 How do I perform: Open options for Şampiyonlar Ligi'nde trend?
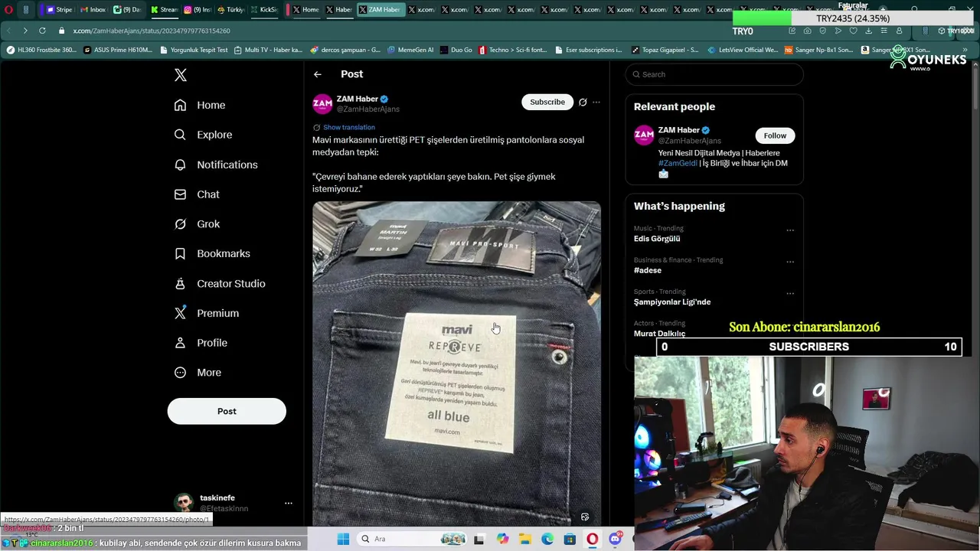(790, 293)
